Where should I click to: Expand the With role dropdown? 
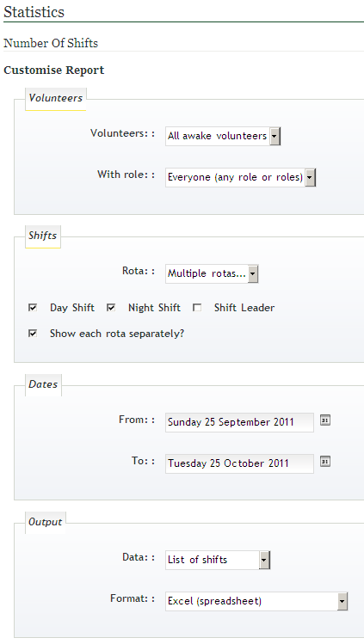coord(241,177)
